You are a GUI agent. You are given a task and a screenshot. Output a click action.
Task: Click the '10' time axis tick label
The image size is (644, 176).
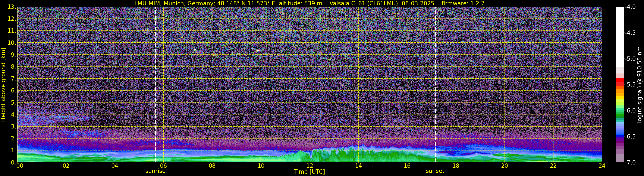[261, 166]
